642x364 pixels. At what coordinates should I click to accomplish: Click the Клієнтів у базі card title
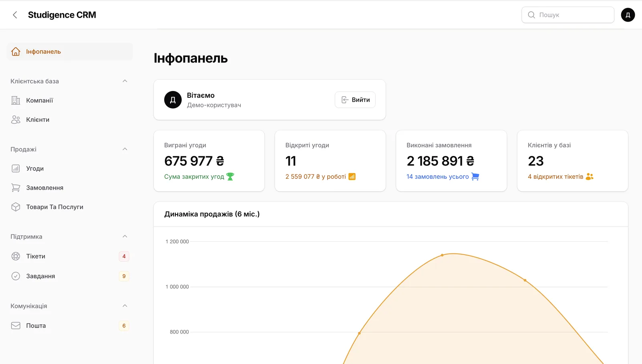tap(549, 145)
